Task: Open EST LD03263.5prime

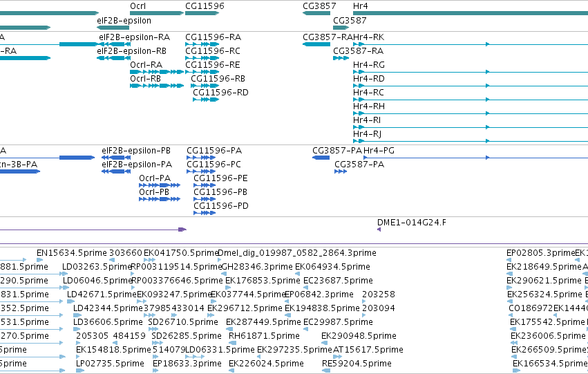Action: click(97, 267)
